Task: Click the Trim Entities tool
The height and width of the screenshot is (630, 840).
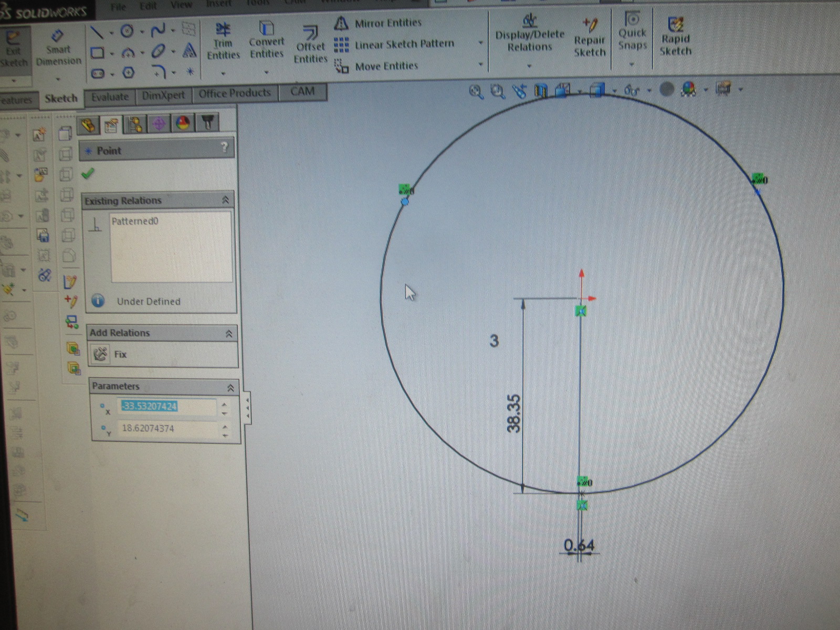Action: tap(223, 42)
